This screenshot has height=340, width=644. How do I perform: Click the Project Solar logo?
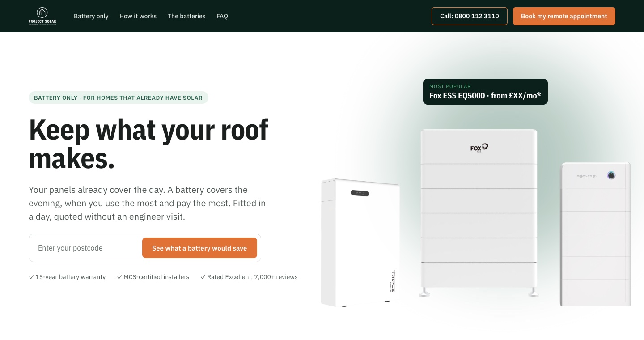pos(42,16)
